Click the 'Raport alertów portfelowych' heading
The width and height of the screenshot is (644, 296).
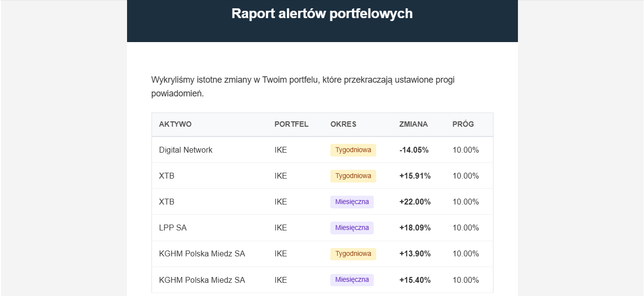[322, 14]
